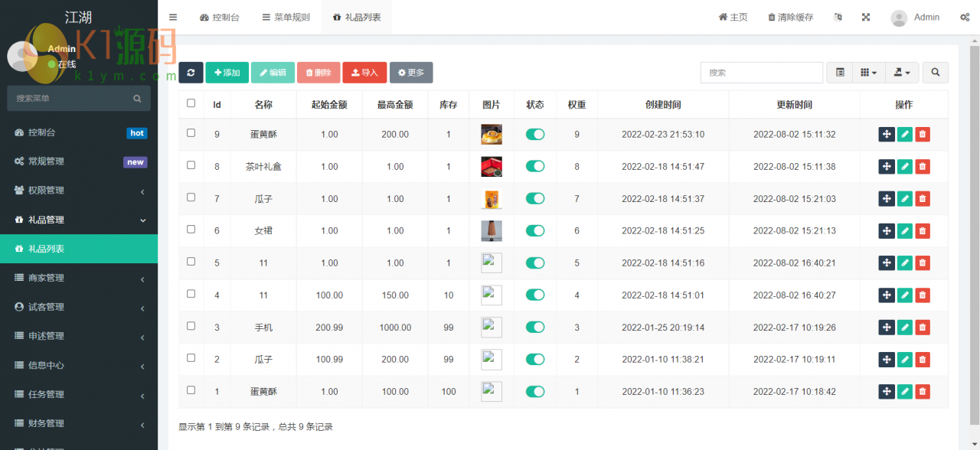Click the hamburger sidebar toggle icon
The image size is (980, 450).
pyautogui.click(x=173, y=17)
